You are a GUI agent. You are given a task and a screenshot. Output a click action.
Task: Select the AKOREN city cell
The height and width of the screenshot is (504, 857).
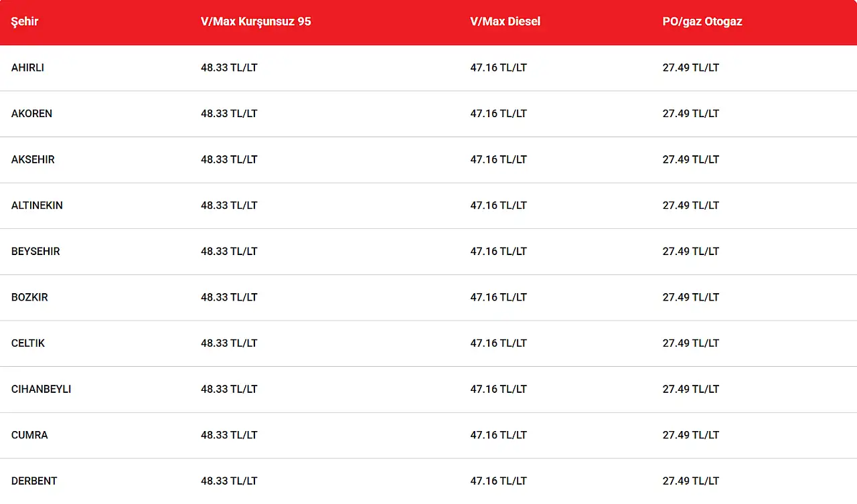point(31,114)
